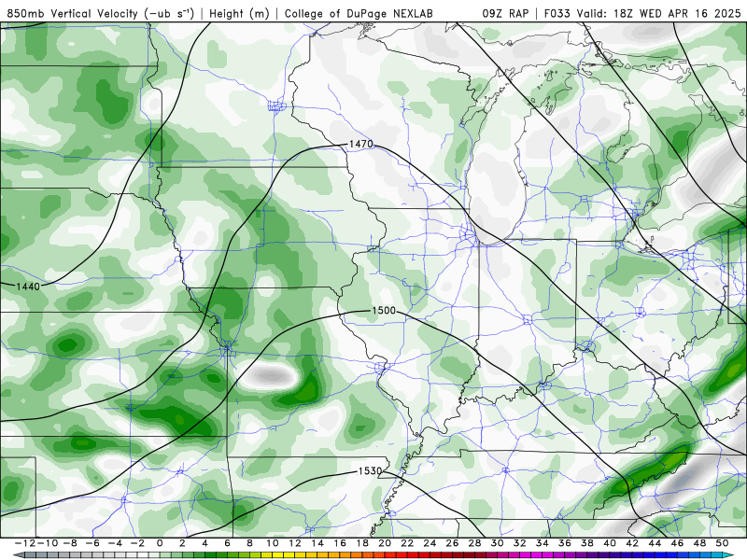The image size is (747, 560).
Task: Click the 1500 height contour label
Action: (384, 311)
